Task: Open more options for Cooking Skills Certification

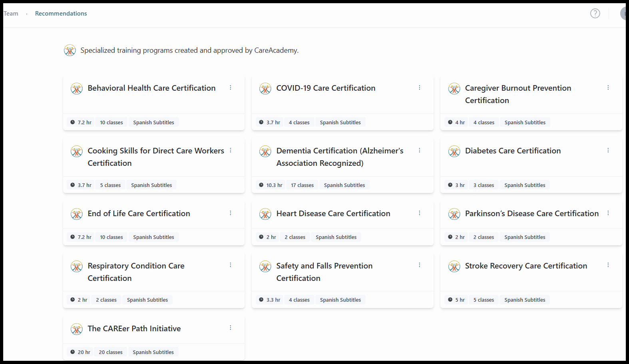Action: pos(231,150)
